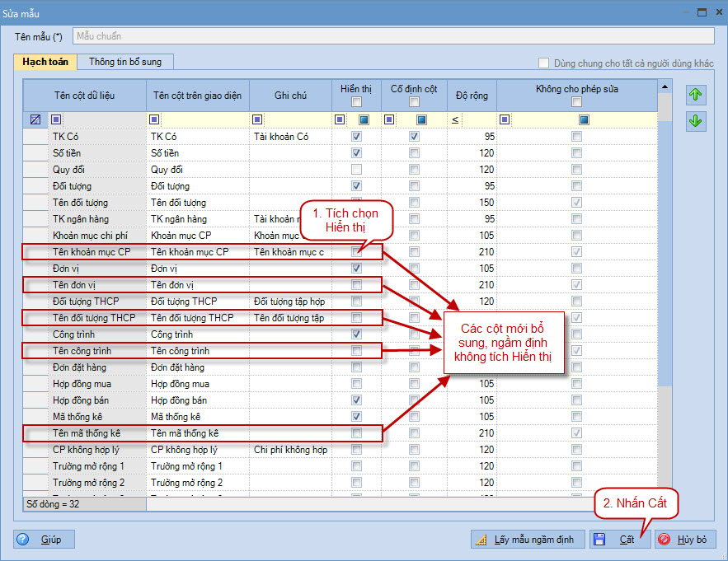Tick Không cho phép sửa for Đơn vị
This screenshot has width=728, height=561.
coord(576,269)
